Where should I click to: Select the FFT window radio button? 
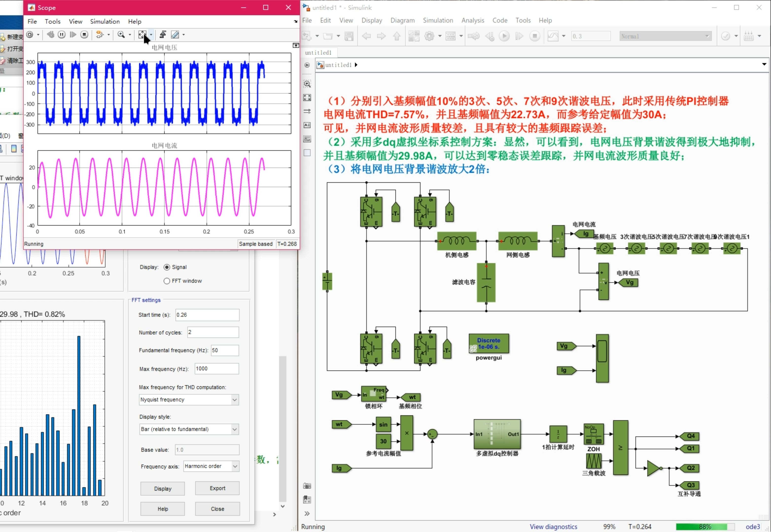click(167, 281)
